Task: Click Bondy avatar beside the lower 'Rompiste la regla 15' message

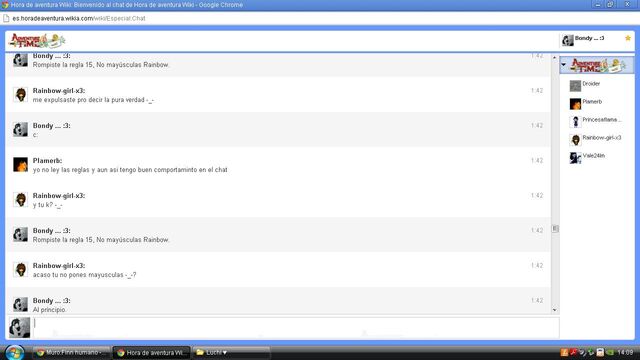Action: pyautogui.click(x=20, y=235)
